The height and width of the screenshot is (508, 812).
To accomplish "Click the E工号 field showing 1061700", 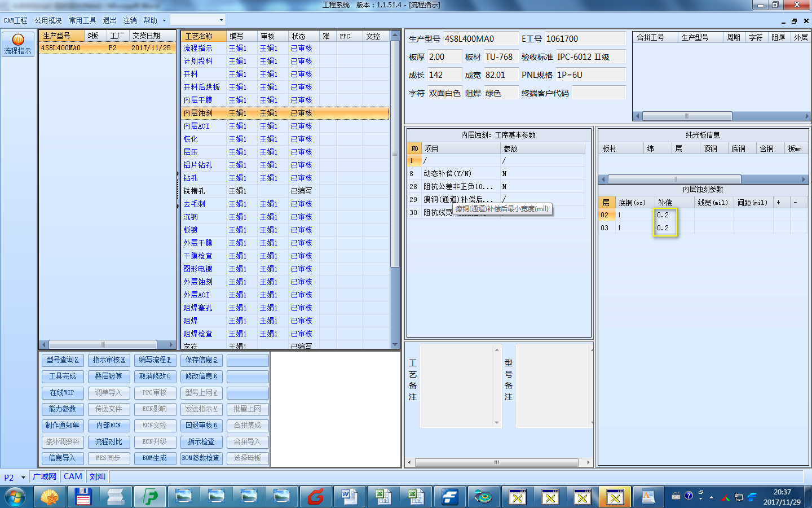I will (x=585, y=39).
